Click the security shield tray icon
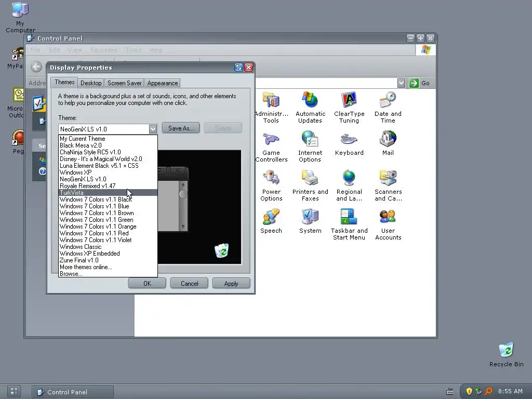 [469, 391]
